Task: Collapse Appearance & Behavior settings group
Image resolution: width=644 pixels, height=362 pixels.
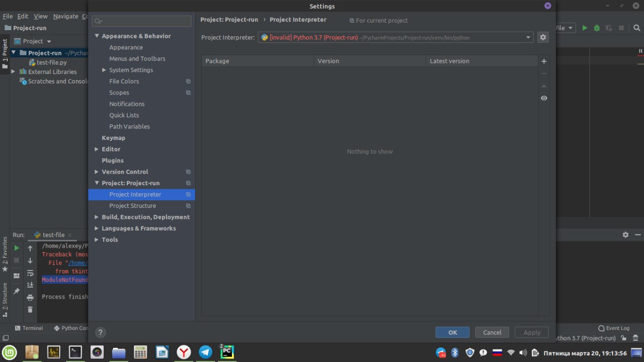Action: 97,36
